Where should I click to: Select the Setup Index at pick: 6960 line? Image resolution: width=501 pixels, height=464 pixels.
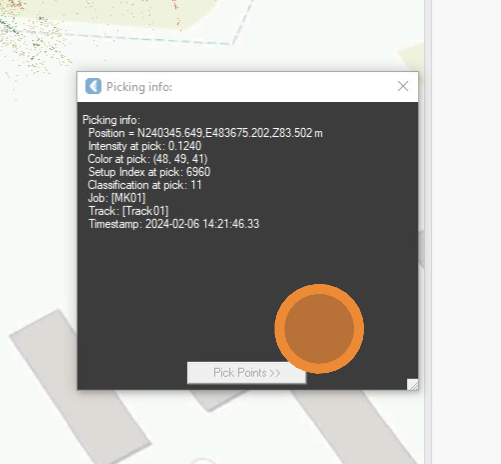[x=149, y=172]
